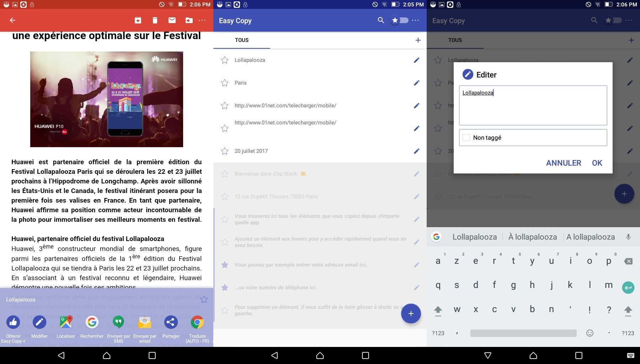This screenshot has height=364, width=640.
Task: Tap Envoyer par email icon
Action: (145, 322)
